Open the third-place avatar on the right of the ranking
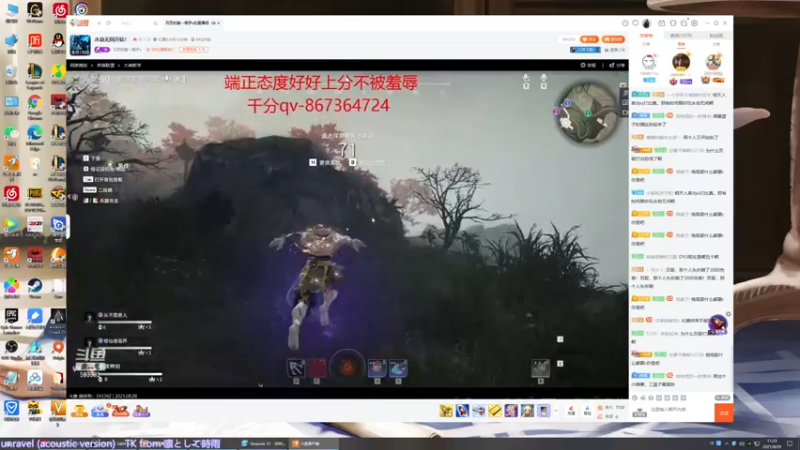This screenshot has height=450, width=800. [x=713, y=62]
